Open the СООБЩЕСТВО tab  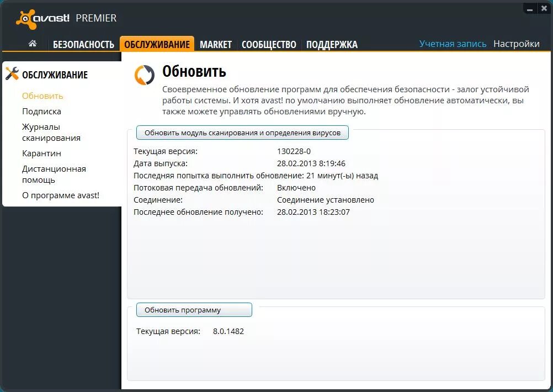(x=269, y=45)
